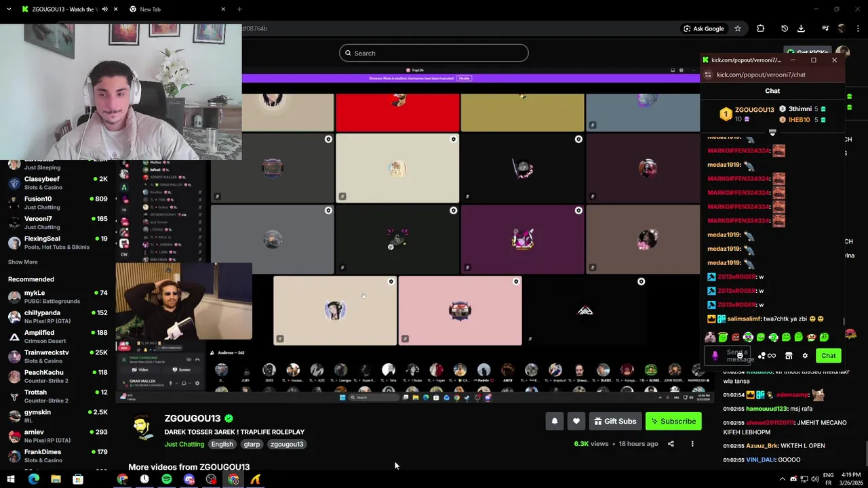
Task: Open File Explorer from the taskbar
Action: click(56, 479)
